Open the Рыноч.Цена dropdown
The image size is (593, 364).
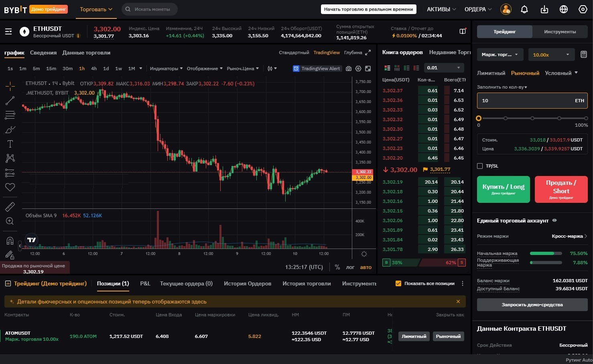243,69
